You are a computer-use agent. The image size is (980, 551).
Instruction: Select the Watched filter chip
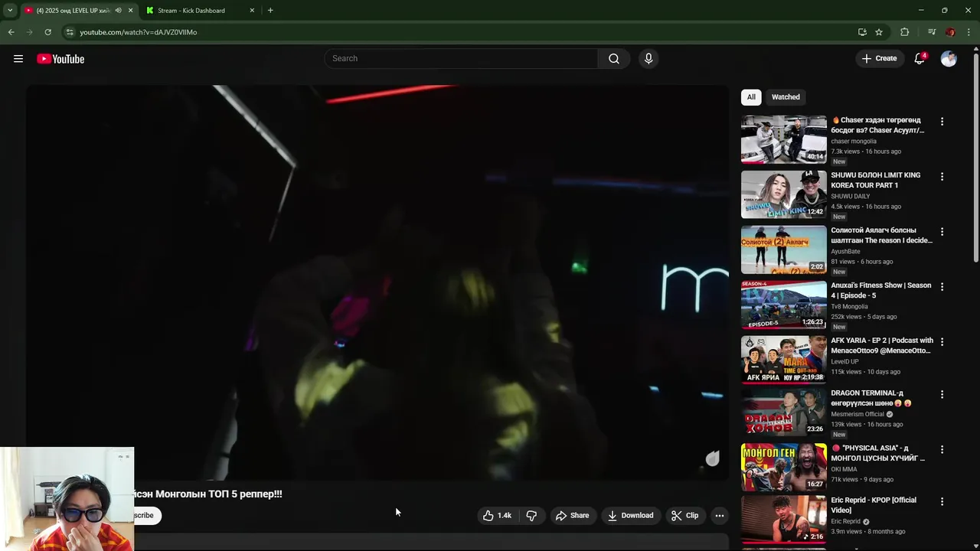786,97
